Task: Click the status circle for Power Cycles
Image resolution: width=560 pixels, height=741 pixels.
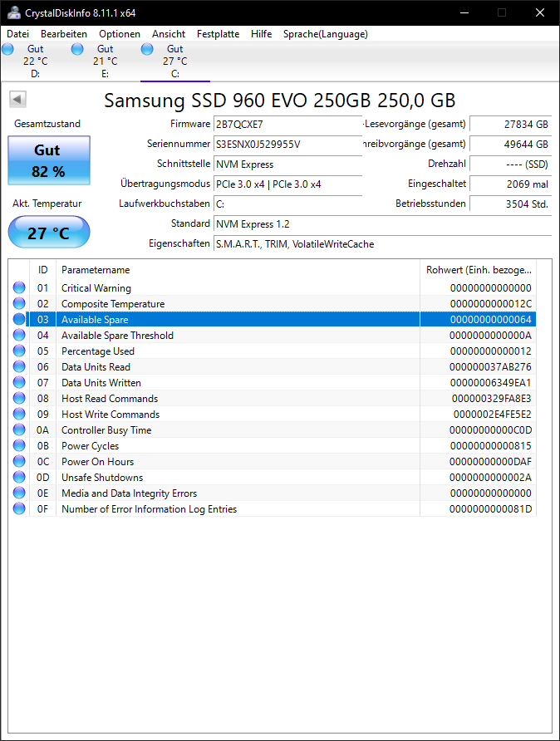Action: tap(19, 445)
